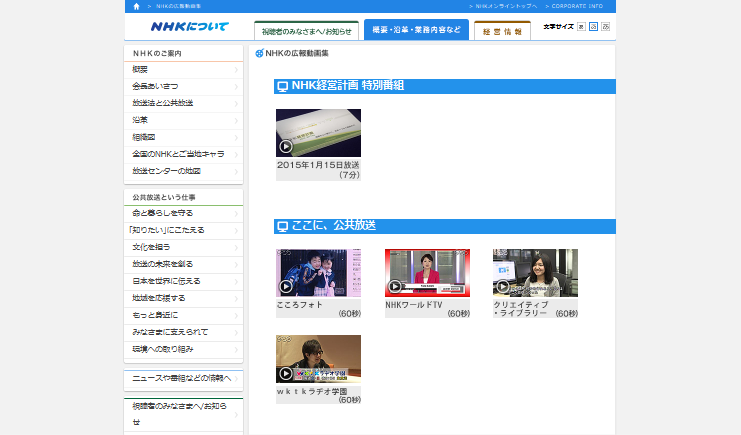Open the NHKについて logo
The height and width of the screenshot is (435, 741).
point(190,26)
